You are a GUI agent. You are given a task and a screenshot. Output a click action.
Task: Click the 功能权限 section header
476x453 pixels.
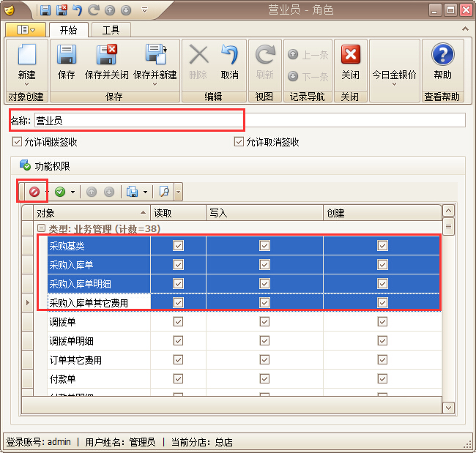tap(51, 166)
